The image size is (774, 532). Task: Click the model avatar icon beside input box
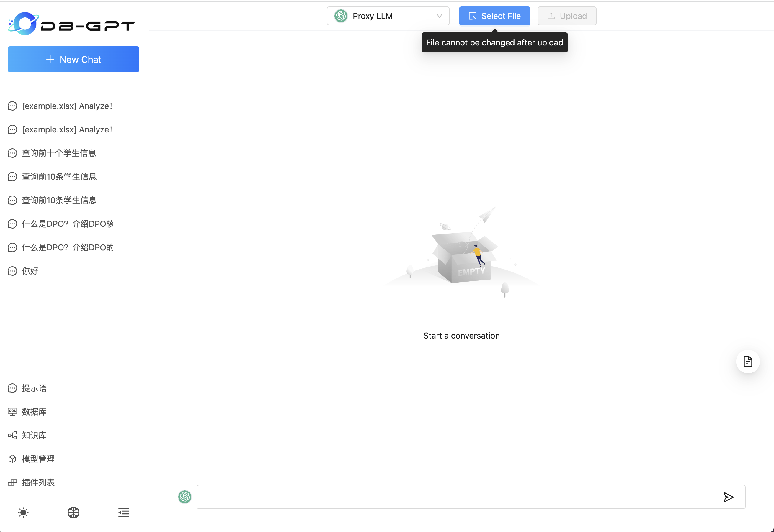(184, 497)
